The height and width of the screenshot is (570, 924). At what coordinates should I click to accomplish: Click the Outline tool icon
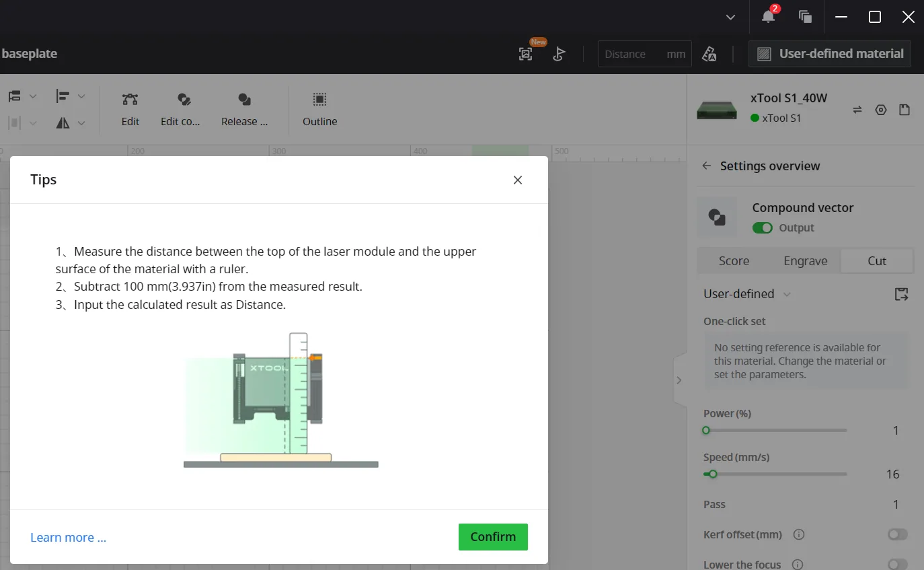pyautogui.click(x=319, y=100)
